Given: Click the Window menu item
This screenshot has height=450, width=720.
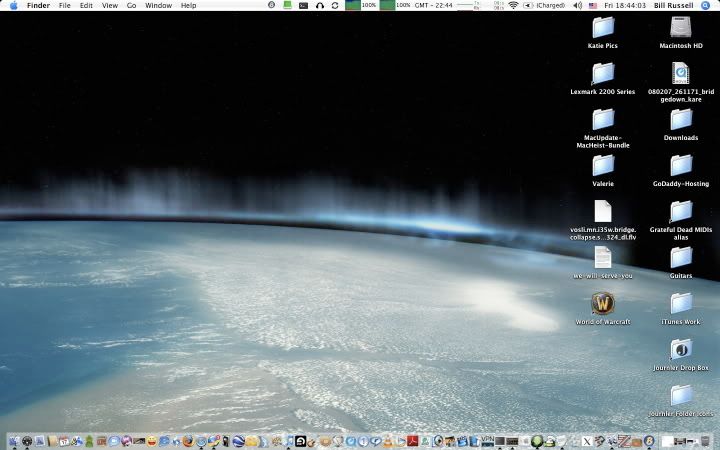Looking at the screenshot, I should (158, 5).
